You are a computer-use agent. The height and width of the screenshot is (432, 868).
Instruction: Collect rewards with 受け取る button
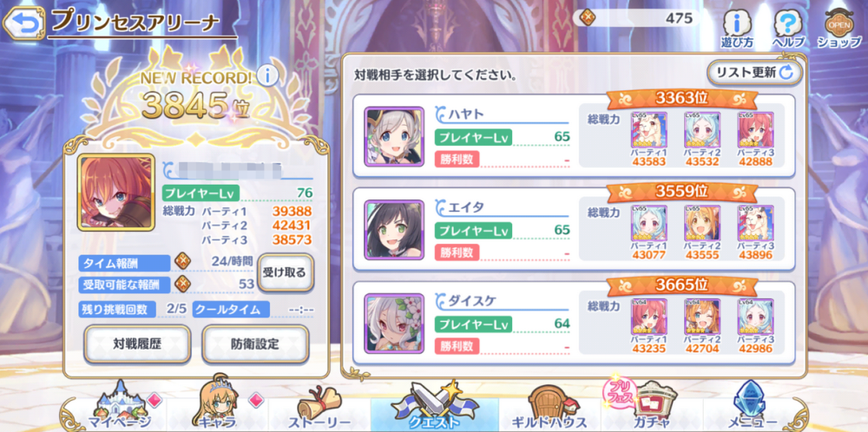pyautogui.click(x=285, y=272)
